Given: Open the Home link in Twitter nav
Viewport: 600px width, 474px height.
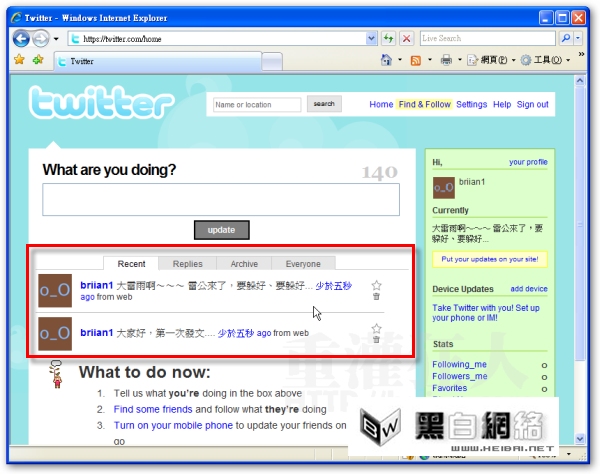Looking at the screenshot, I should coord(381,104).
